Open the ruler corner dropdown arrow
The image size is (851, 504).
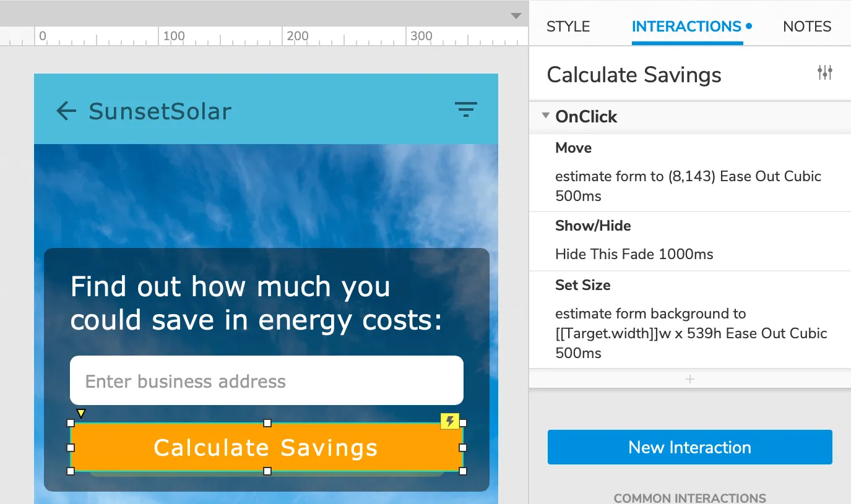tap(516, 16)
